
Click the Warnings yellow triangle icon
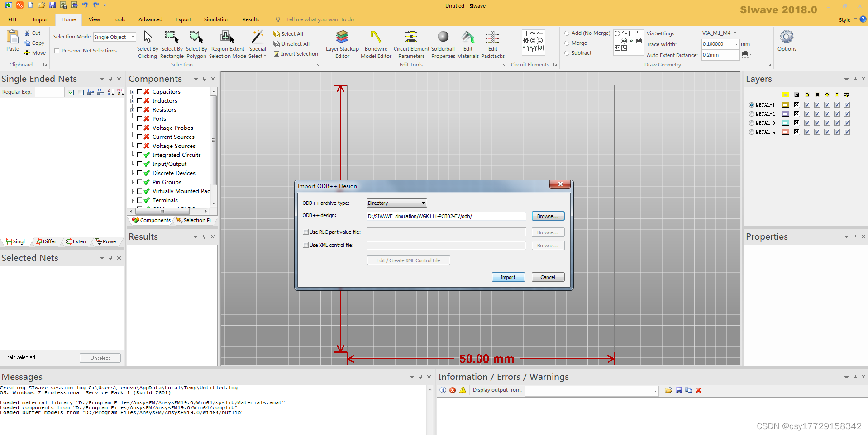463,390
